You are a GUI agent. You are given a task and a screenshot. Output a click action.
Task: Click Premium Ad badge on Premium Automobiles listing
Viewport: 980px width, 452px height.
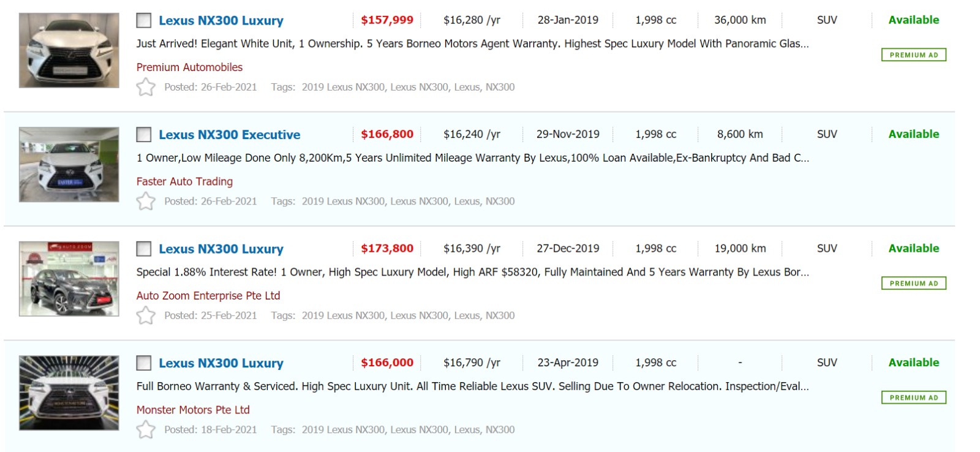913,55
